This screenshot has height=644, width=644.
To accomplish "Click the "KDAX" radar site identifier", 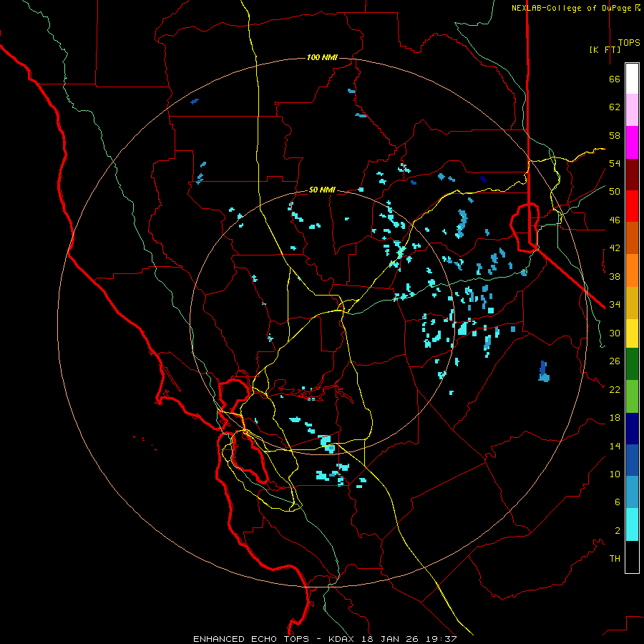I will [x=343, y=639].
